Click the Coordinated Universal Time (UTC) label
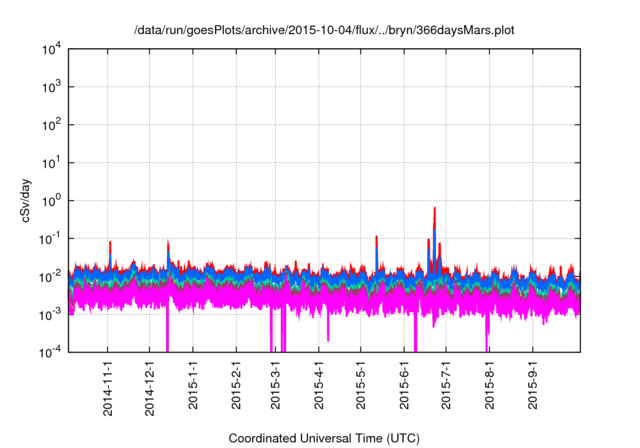 [x=324, y=438]
